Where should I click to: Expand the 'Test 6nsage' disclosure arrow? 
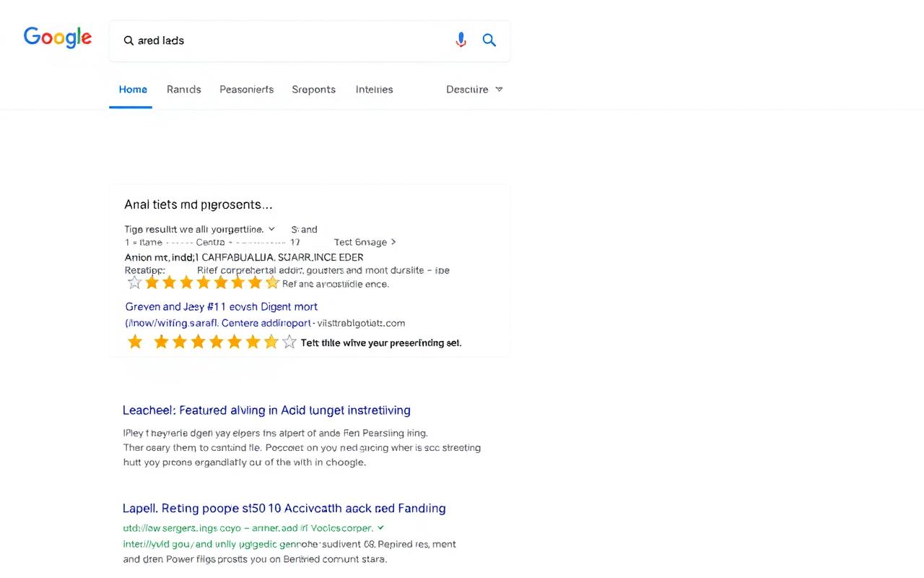[x=393, y=242]
